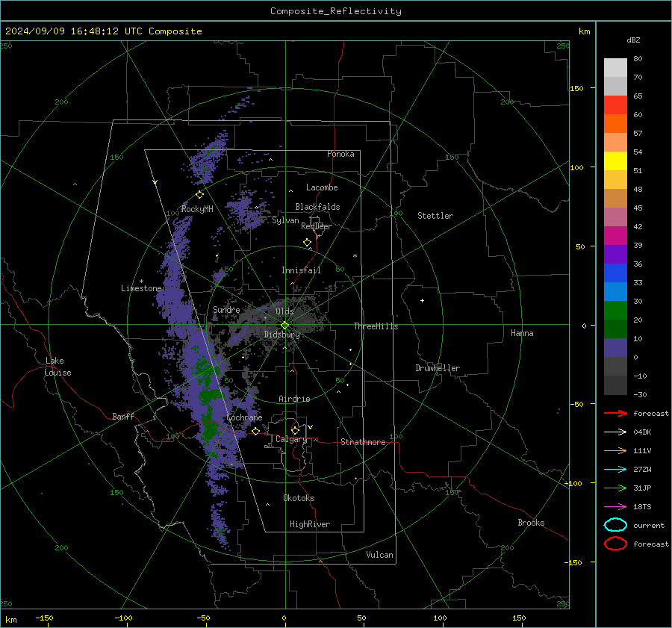Select the indigo swatch between 10 and 0 dBZ
Viewport: 672px width, 628px height.
615,348
